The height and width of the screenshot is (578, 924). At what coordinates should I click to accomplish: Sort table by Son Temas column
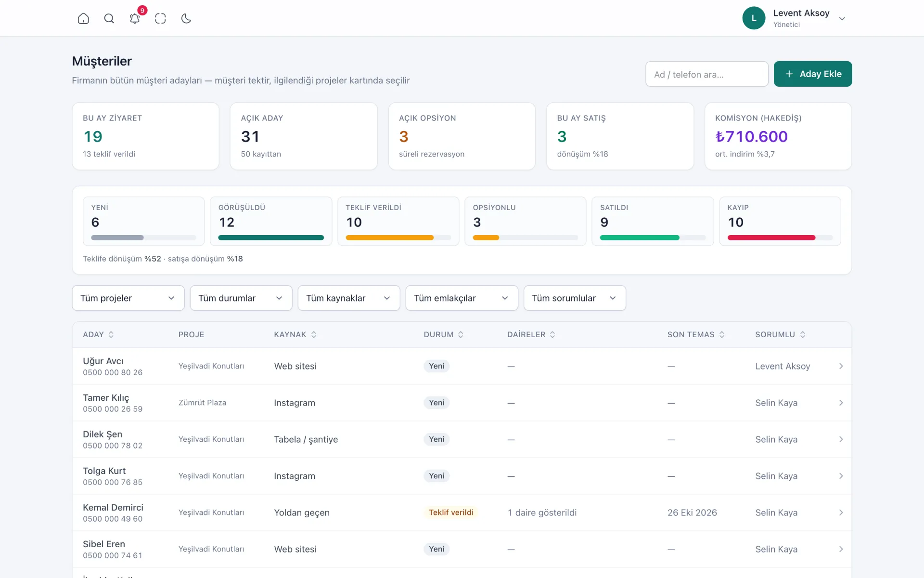click(x=696, y=334)
